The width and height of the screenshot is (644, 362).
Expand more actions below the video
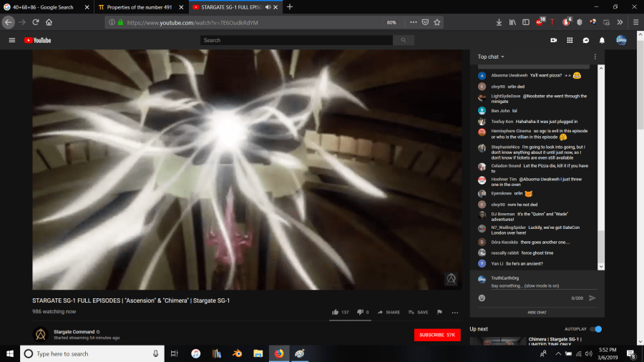tap(454, 312)
